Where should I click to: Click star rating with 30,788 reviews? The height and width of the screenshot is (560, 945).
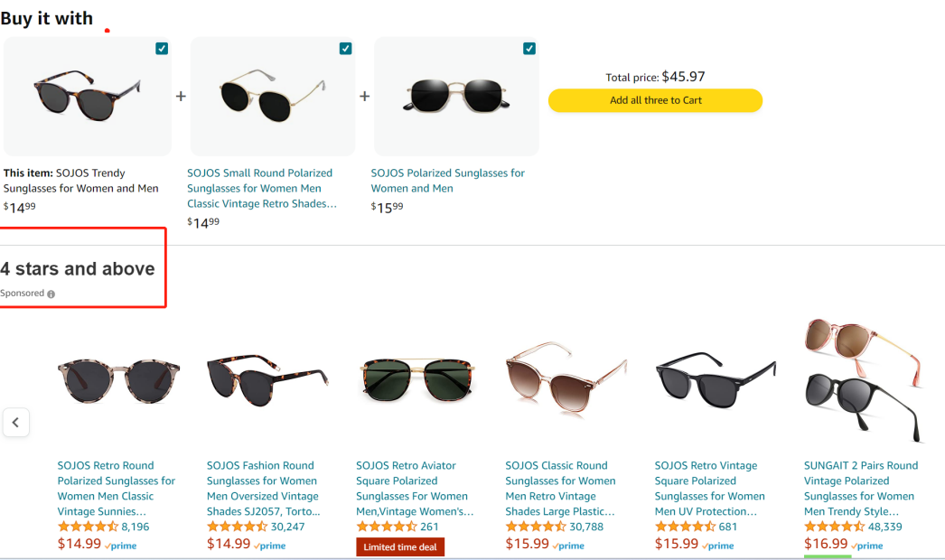tap(536, 527)
